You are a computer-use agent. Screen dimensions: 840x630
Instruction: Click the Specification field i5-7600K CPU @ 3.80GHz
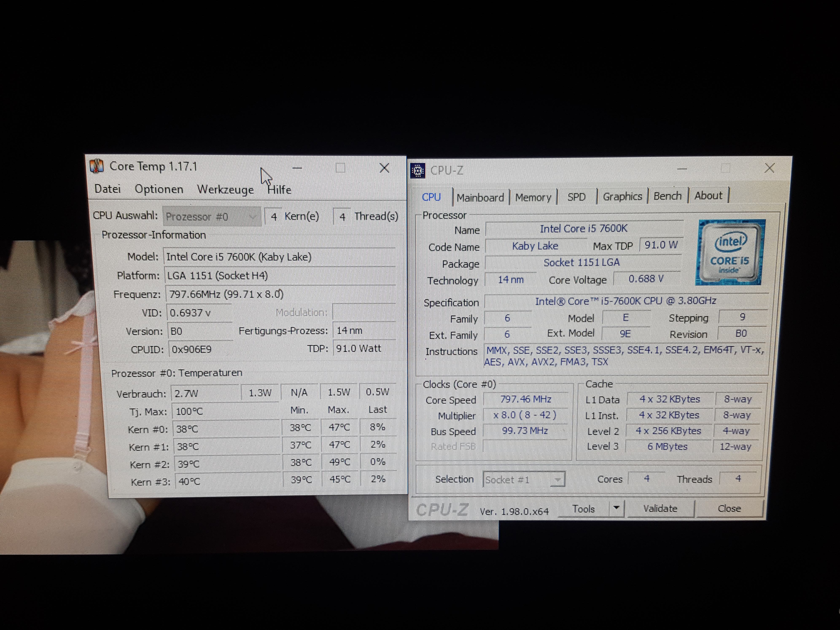click(x=626, y=301)
